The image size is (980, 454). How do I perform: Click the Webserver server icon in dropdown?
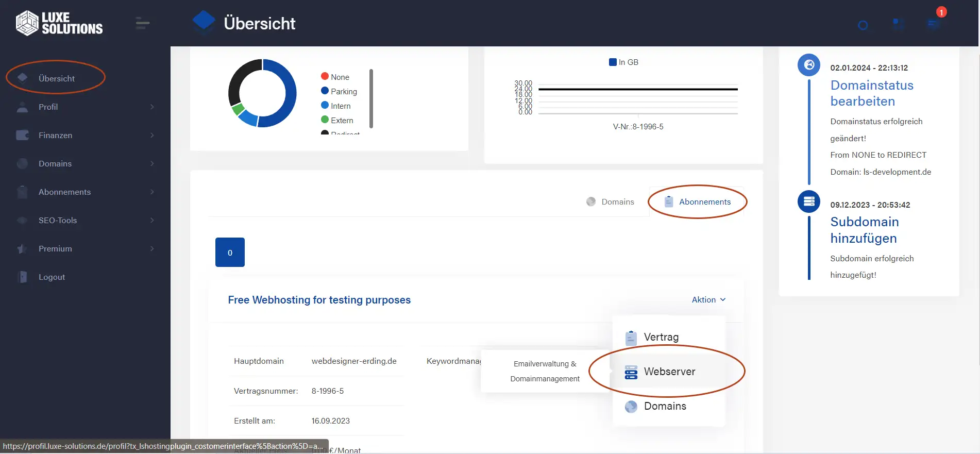tap(631, 372)
